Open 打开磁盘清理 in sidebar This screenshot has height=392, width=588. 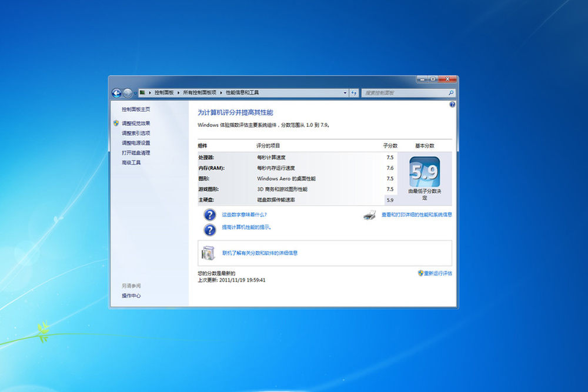coord(136,153)
